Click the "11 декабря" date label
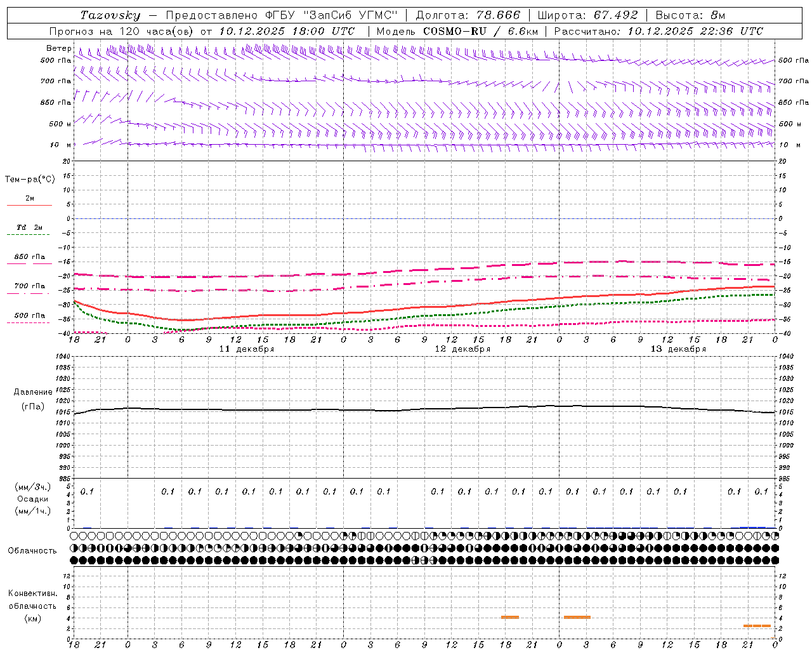812x650 pixels. pyautogui.click(x=247, y=349)
